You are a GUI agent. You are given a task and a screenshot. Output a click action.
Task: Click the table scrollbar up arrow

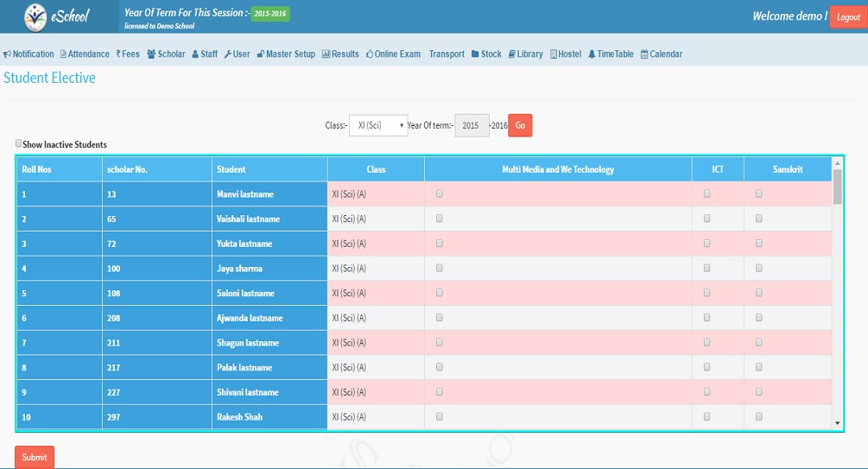click(x=836, y=162)
